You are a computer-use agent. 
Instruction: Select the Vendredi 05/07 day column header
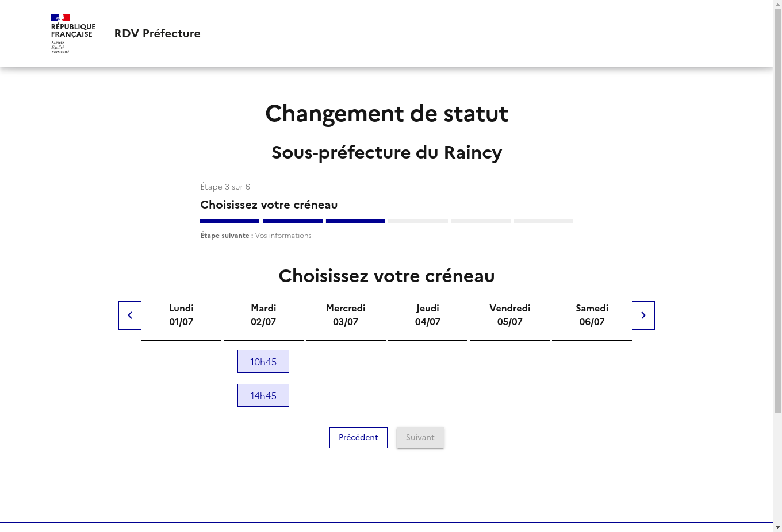click(x=510, y=315)
